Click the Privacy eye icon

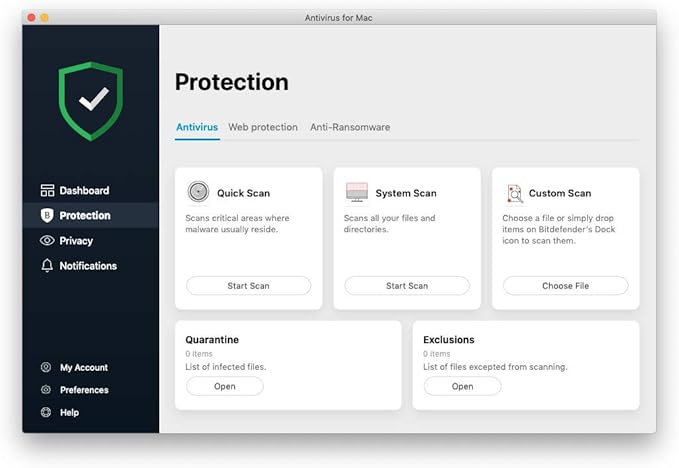tap(47, 241)
